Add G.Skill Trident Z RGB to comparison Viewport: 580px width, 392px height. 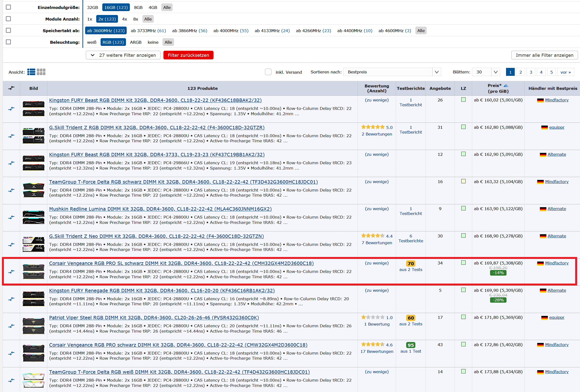point(11,136)
